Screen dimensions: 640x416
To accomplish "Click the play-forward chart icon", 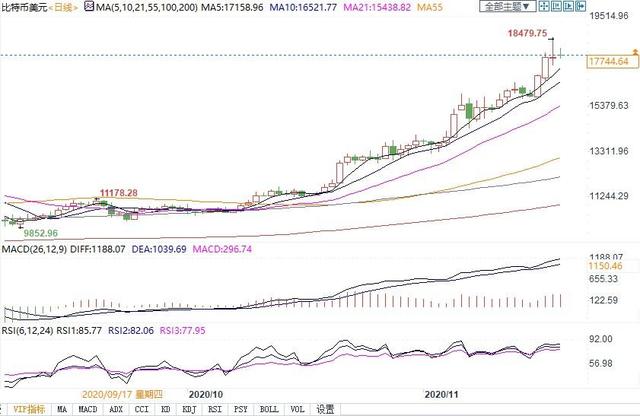I will coord(568,6).
